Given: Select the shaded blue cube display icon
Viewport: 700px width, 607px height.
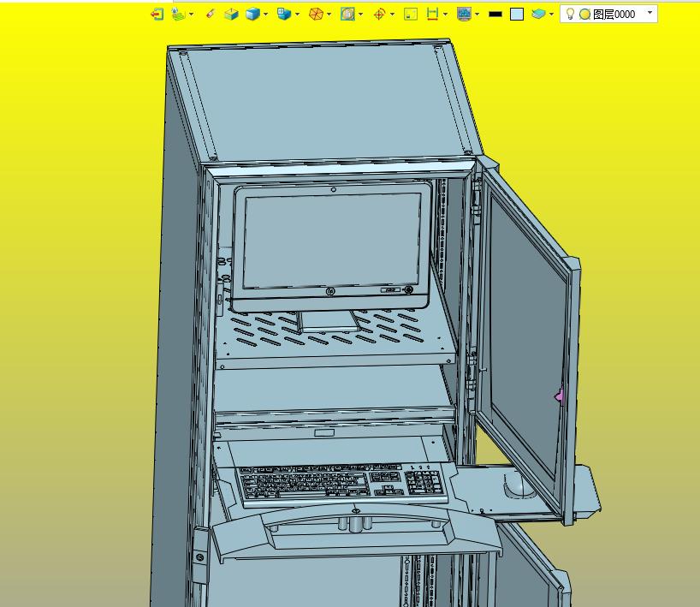Looking at the screenshot, I should (x=252, y=15).
